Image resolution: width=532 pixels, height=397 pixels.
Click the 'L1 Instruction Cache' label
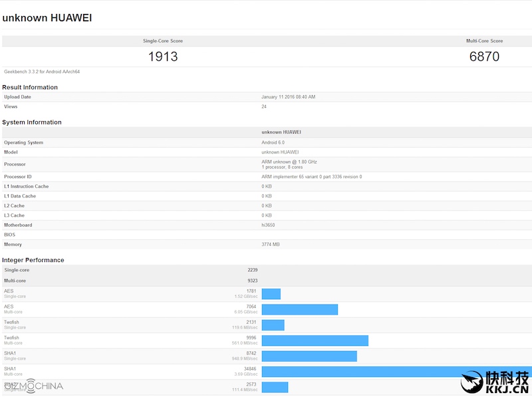pos(27,186)
